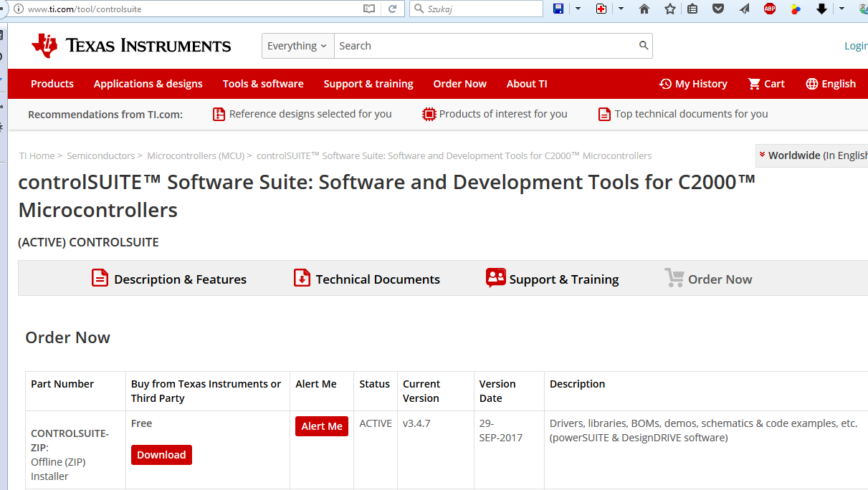Open the Products menu
Viewport: 868px width, 490px height.
tap(52, 84)
